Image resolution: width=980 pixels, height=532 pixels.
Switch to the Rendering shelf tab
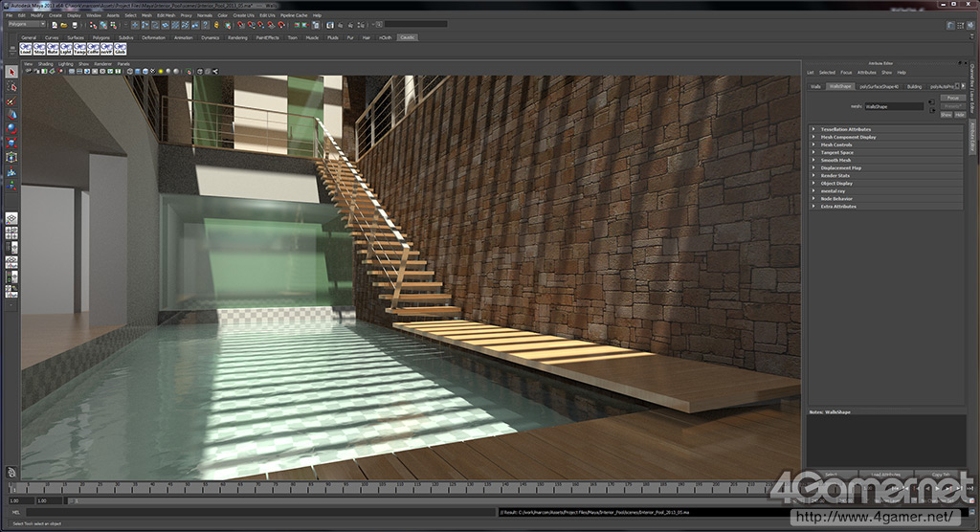(236, 38)
